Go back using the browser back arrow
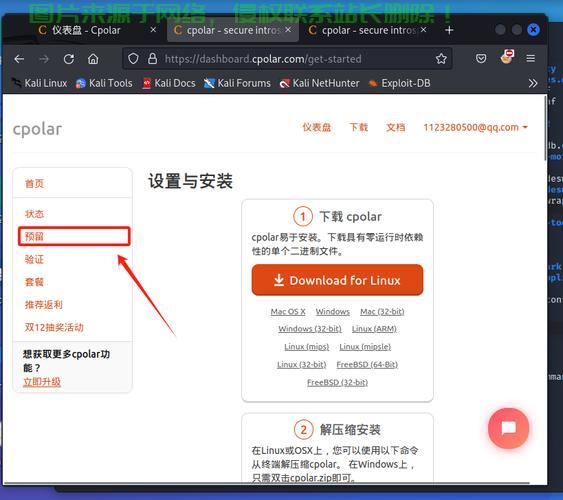The image size is (563, 500). point(19,59)
